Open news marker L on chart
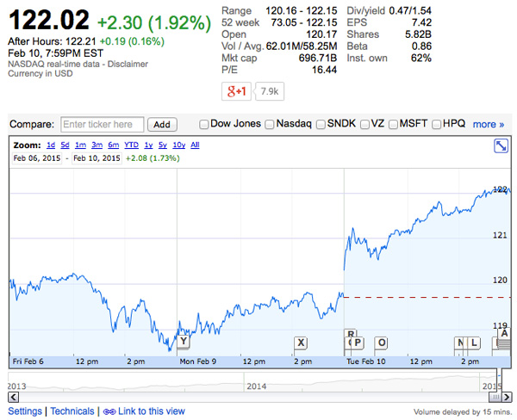The image size is (517, 420). [x=474, y=343]
